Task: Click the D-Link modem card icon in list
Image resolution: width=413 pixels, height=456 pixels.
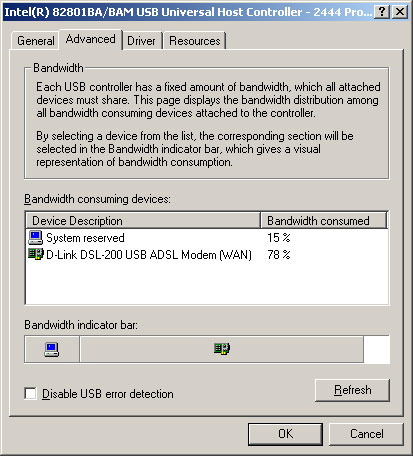Action: point(36,254)
